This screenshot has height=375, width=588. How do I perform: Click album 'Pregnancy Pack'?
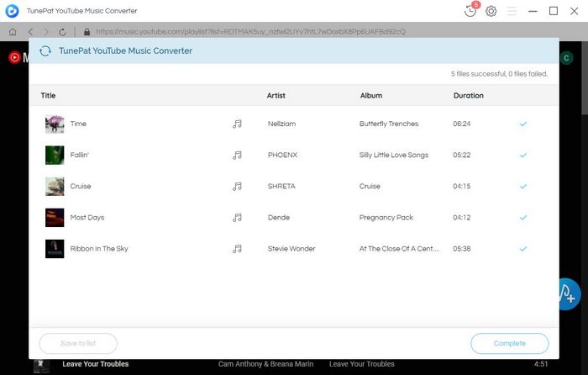click(386, 217)
